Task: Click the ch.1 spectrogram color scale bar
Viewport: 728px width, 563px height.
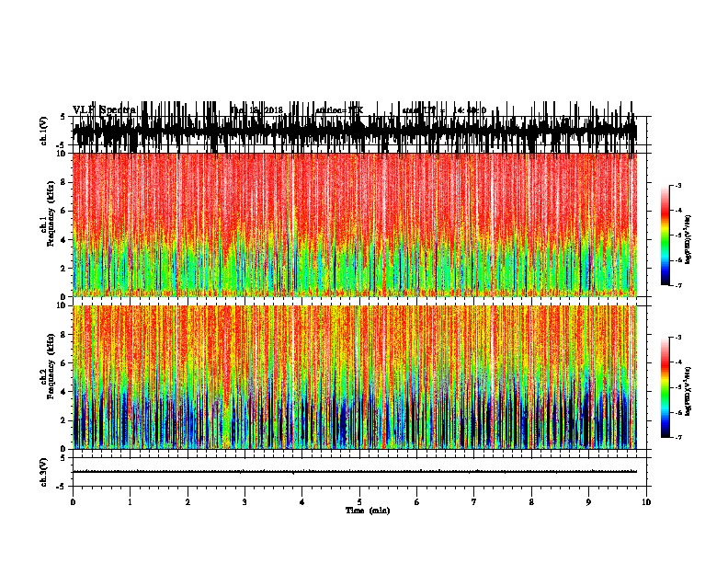Action: 665,236
